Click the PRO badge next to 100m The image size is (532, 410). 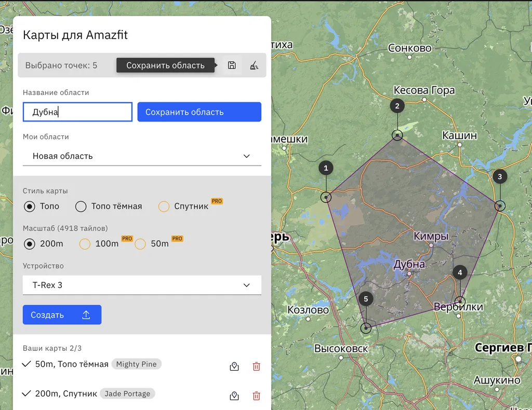click(x=127, y=239)
